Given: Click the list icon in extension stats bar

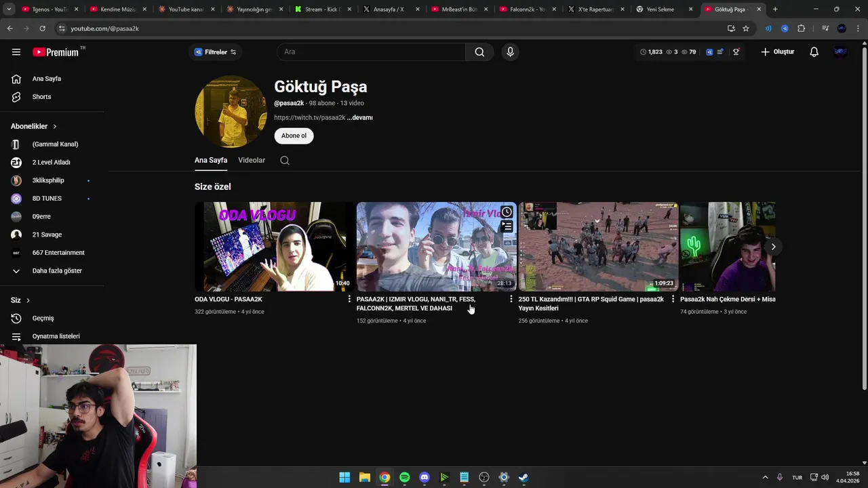Looking at the screenshot, I should point(720,52).
